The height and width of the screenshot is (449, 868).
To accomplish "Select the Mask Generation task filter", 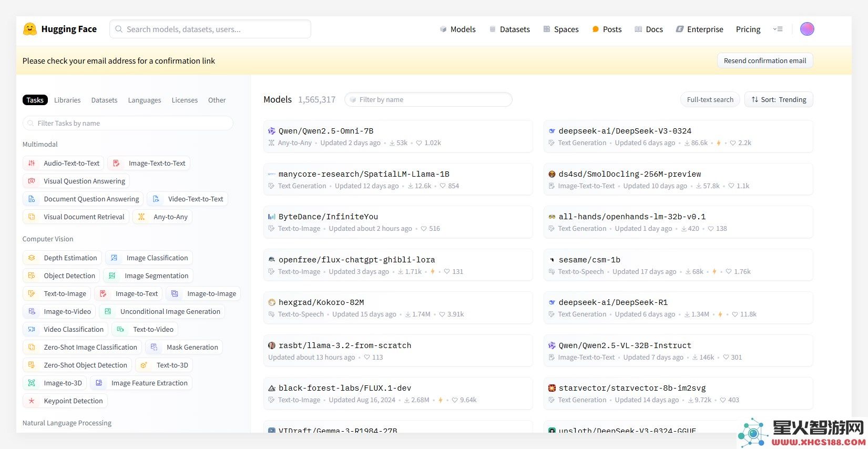I will pos(184,347).
